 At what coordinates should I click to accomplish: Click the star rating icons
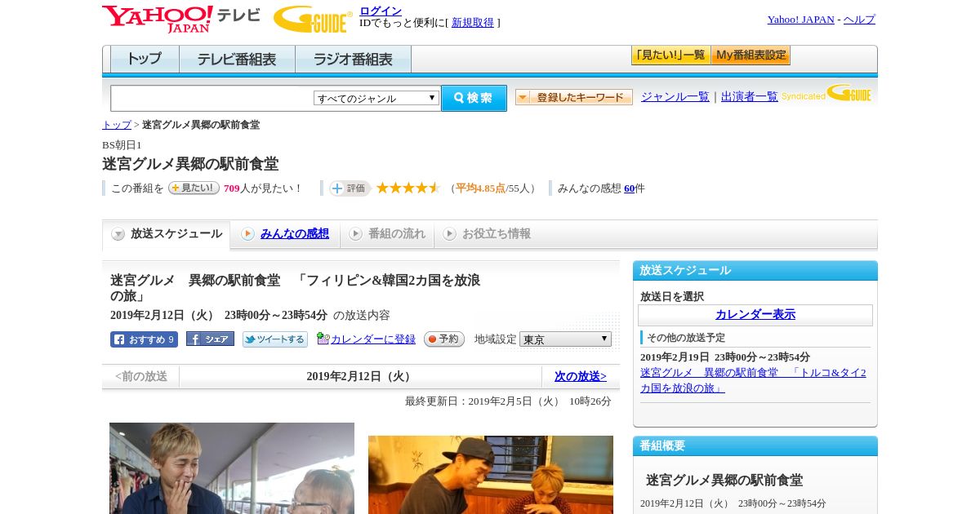click(408, 188)
